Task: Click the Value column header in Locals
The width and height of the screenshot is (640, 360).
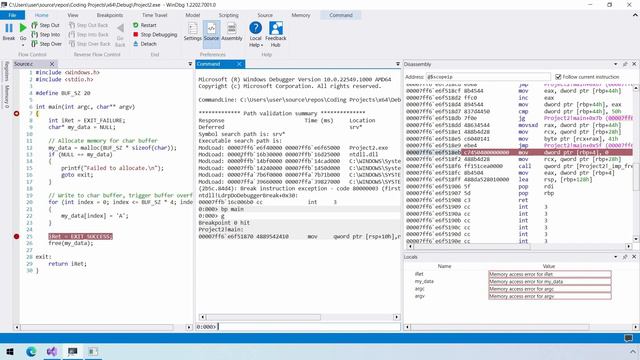Action: (549, 266)
